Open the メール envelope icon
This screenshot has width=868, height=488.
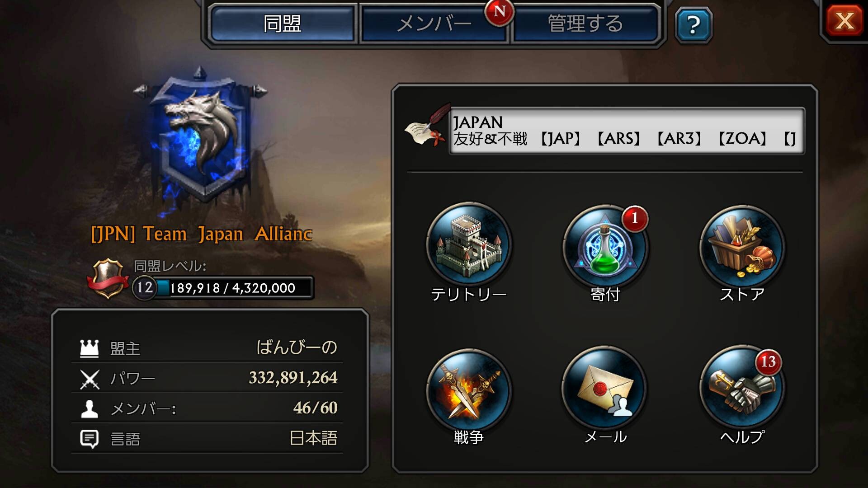click(605, 389)
